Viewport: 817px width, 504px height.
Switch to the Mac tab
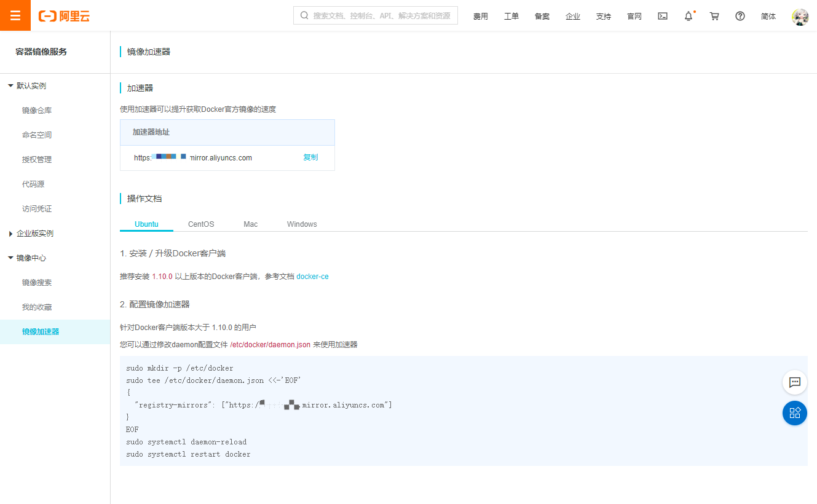pos(250,224)
